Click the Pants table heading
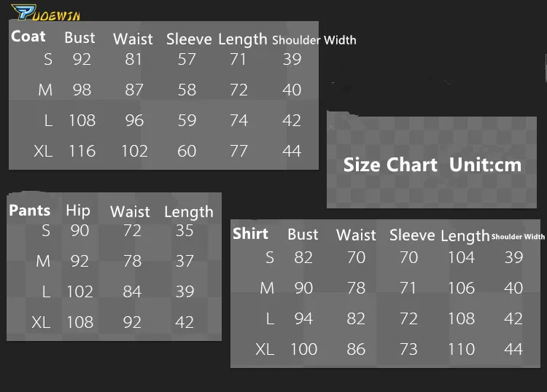Screen dimensions: 547x392 coord(30,210)
